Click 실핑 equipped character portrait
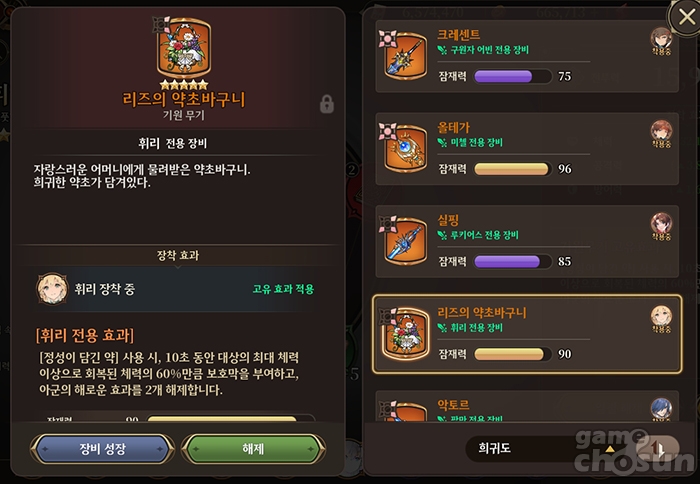 click(661, 223)
